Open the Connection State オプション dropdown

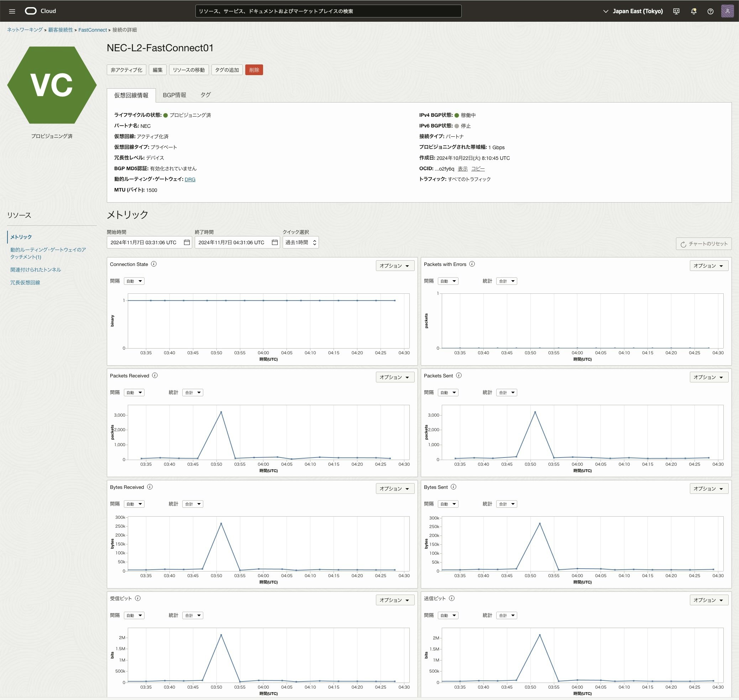coord(395,266)
